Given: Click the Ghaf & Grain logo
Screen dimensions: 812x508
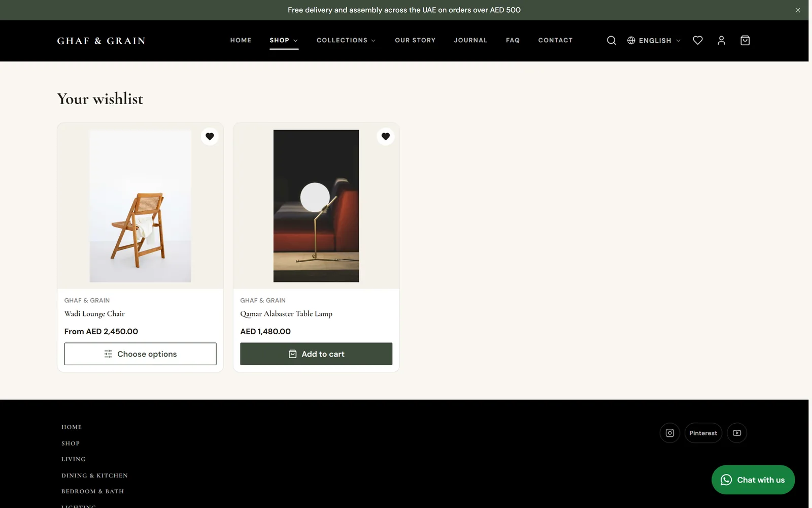Looking at the screenshot, I should pos(101,41).
